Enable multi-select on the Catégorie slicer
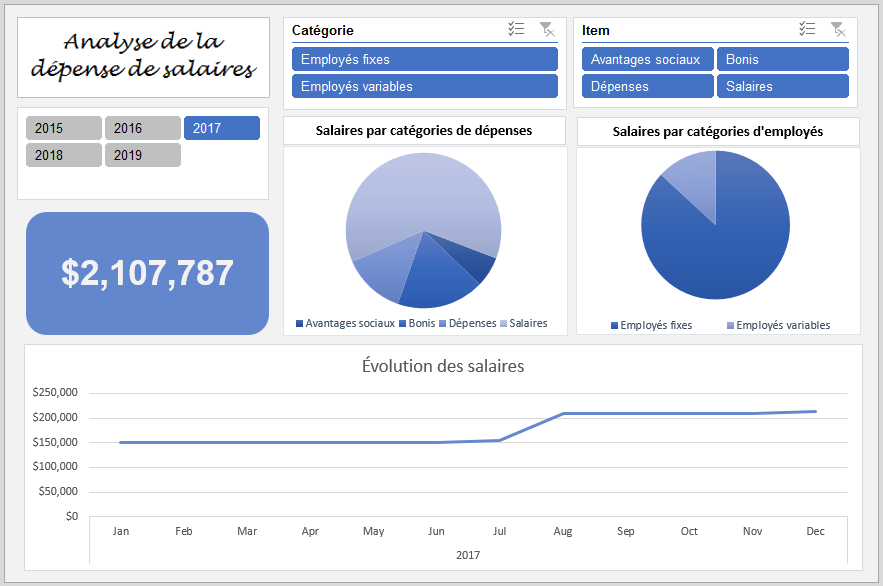Image resolution: width=883 pixels, height=586 pixels. click(x=516, y=29)
